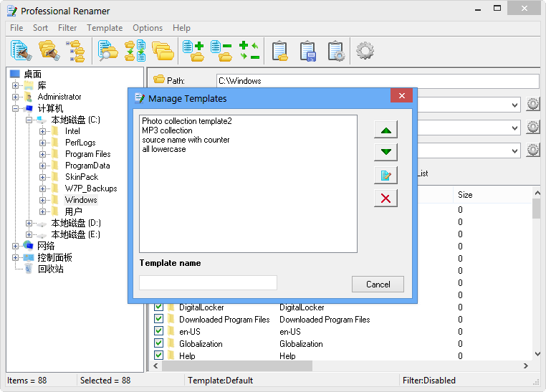
Task: Click the Cancel button
Action: [x=378, y=285]
